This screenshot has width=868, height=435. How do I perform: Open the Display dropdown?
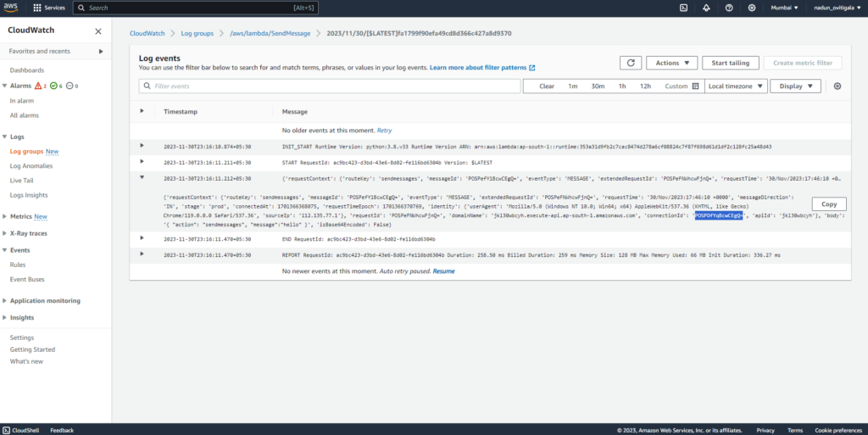795,86
